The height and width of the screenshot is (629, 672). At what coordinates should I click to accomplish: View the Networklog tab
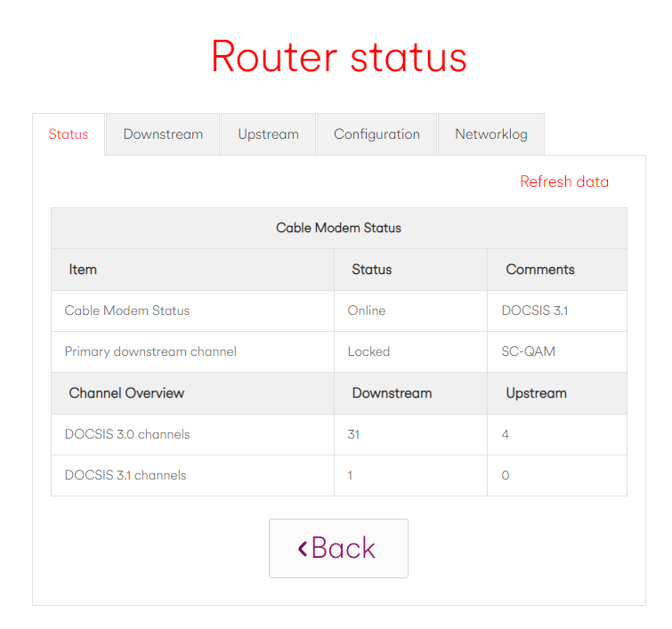tap(491, 134)
